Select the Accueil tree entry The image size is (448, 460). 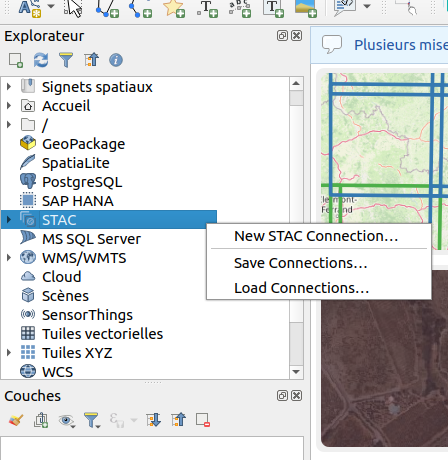point(66,106)
